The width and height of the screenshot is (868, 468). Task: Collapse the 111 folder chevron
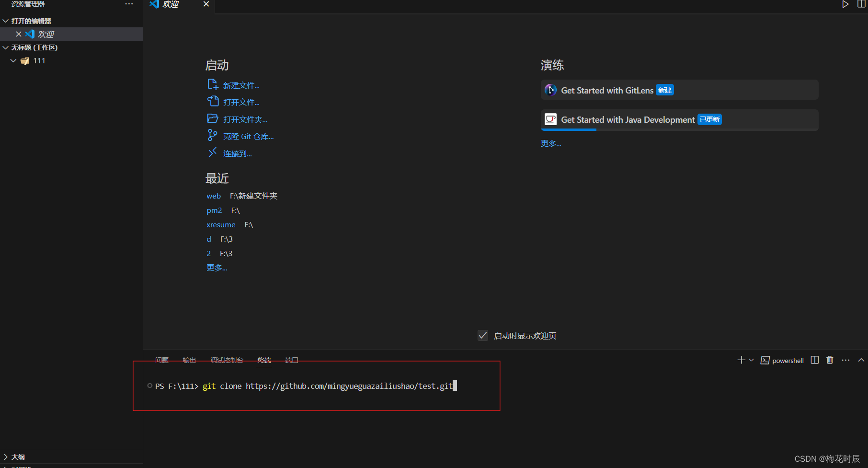coord(13,61)
